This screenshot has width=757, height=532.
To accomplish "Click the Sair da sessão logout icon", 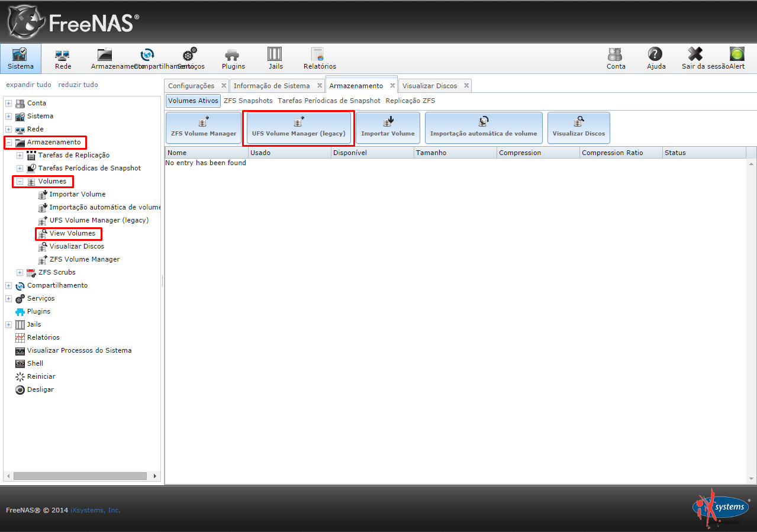I will pos(695,54).
